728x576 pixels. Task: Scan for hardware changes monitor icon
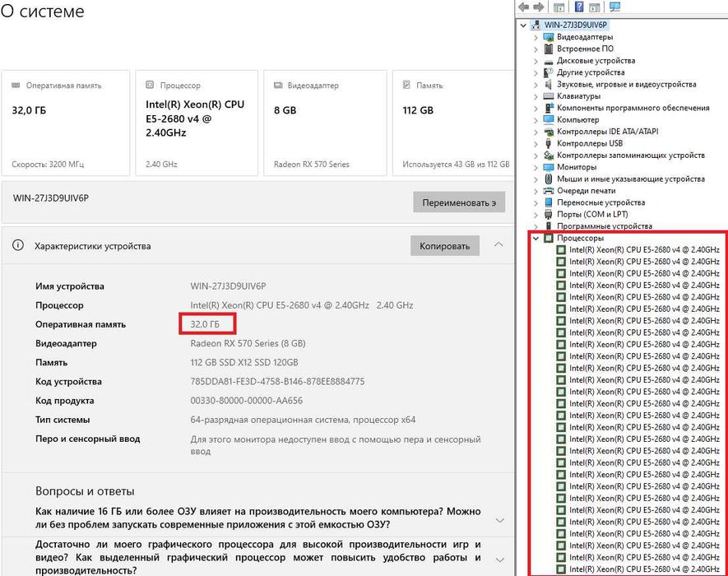614,7
